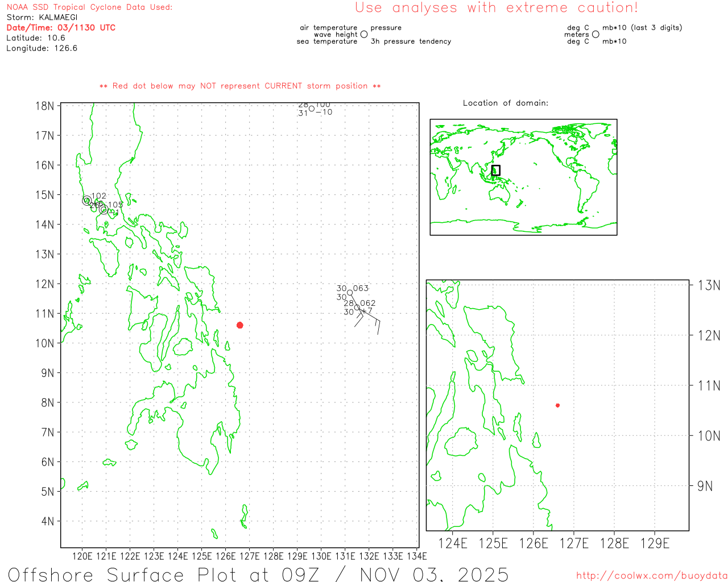The height and width of the screenshot is (582, 728).
Task: Select the station circle near 18N with pressure 100
Action: point(312,109)
